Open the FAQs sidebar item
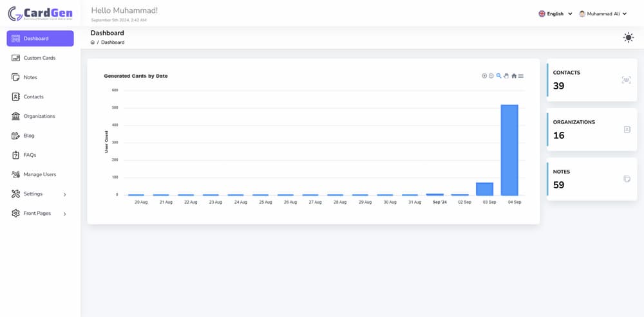 click(40, 155)
